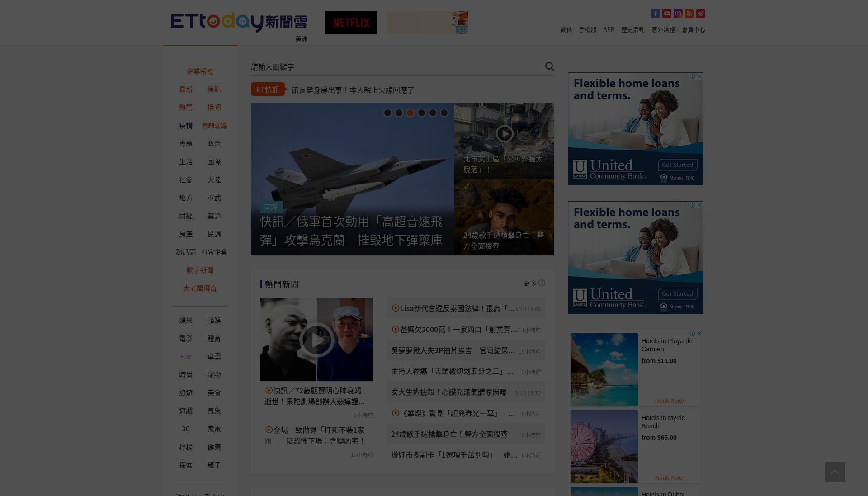Open the Netflix banner
Screen dimensions: 868x496
pos(351,23)
